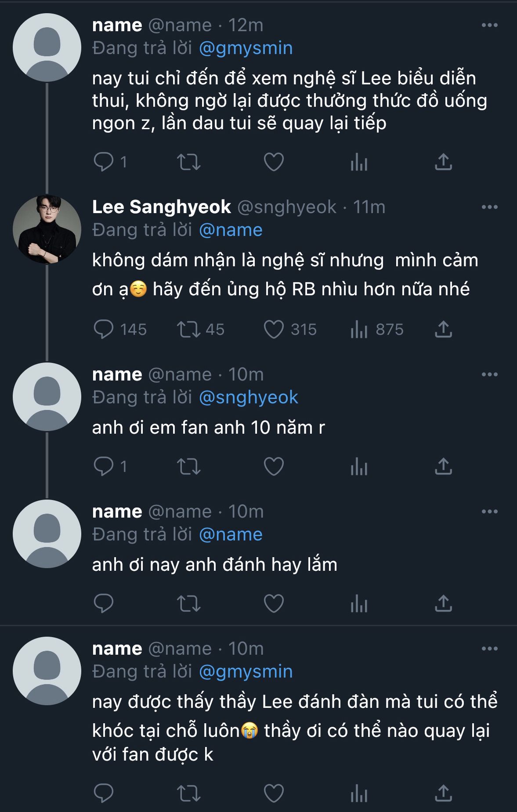Image resolution: width=517 pixels, height=812 pixels.
Task: Like Lee Sanghyeok's reply with 315 likes
Action: coord(274,330)
